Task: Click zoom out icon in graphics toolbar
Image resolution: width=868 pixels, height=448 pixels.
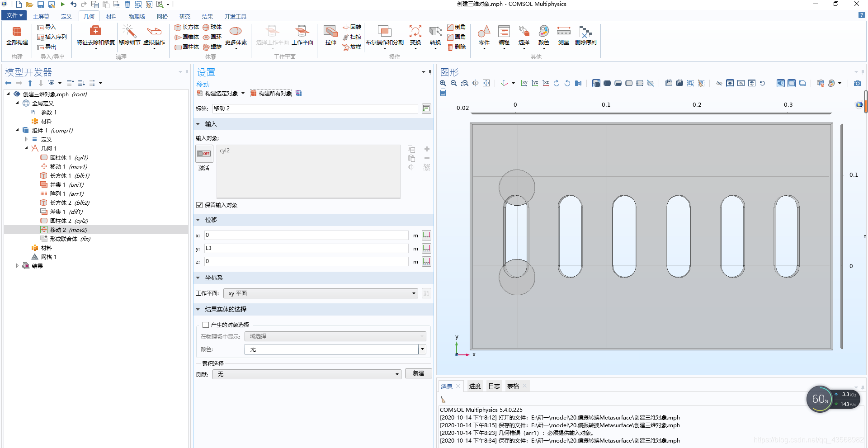Action: [x=454, y=83]
